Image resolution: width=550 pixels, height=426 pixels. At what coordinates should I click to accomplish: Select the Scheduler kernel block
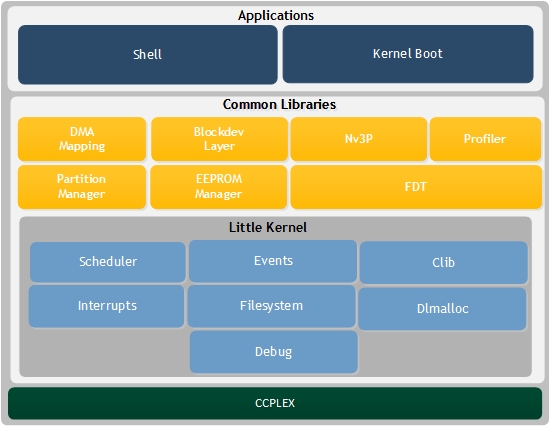(108, 262)
